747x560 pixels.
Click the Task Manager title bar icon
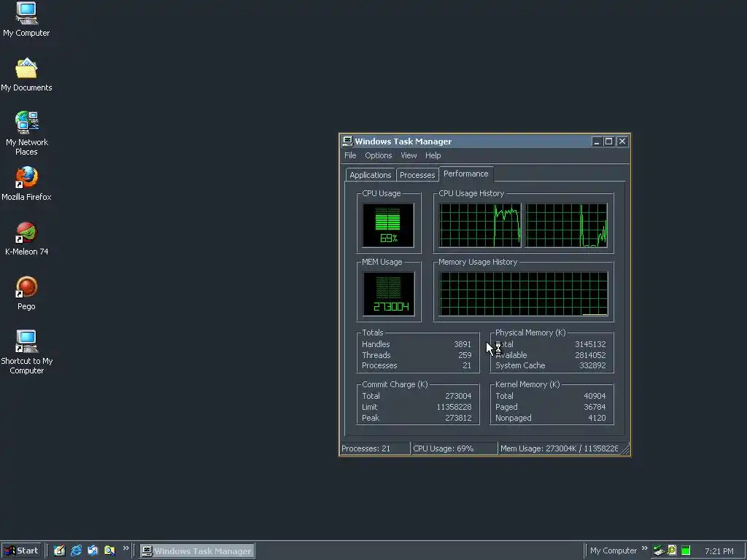348,141
